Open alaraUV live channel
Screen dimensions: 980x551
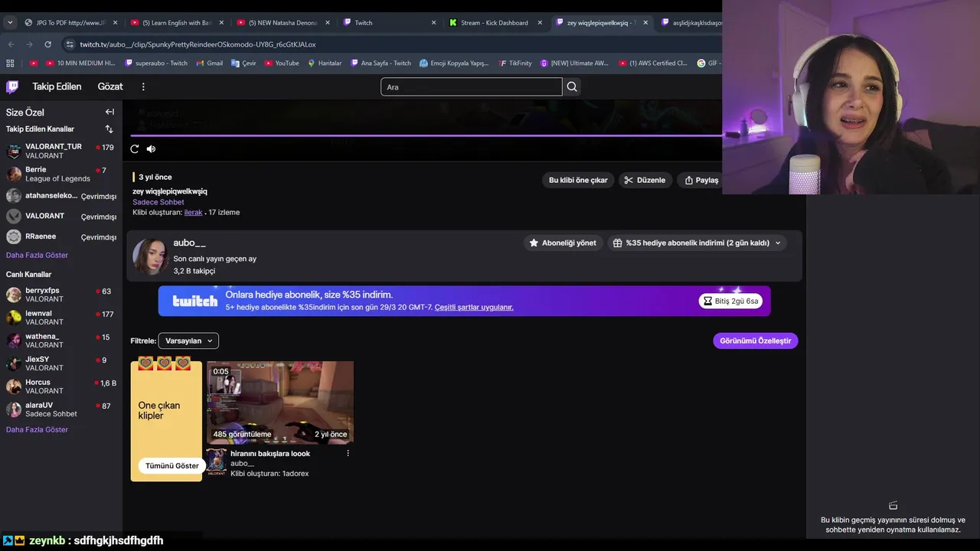pyautogui.click(x=60, y=409)
